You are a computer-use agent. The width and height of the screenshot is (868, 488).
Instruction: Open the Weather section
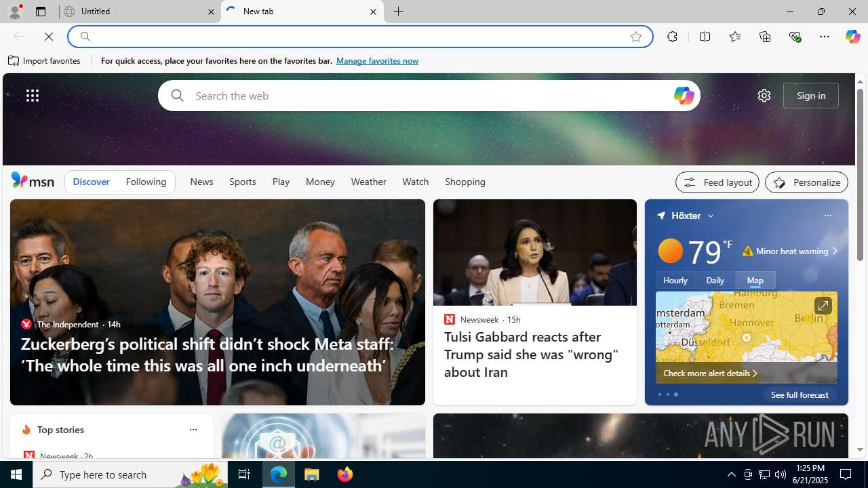[x=368, y=182]
